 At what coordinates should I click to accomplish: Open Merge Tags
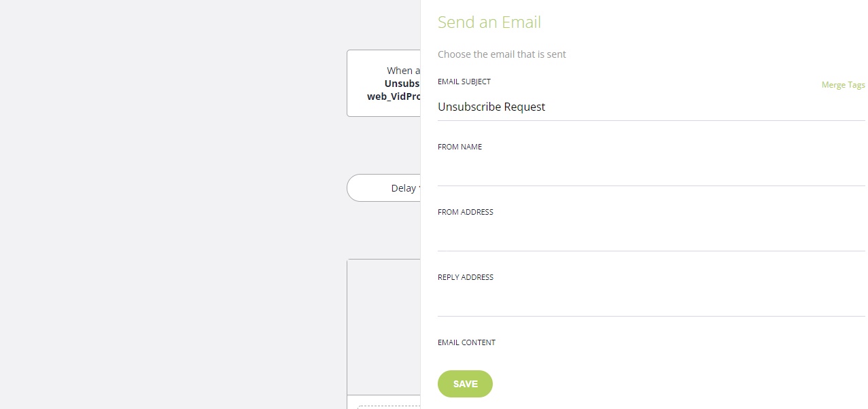tap(843, 84)
